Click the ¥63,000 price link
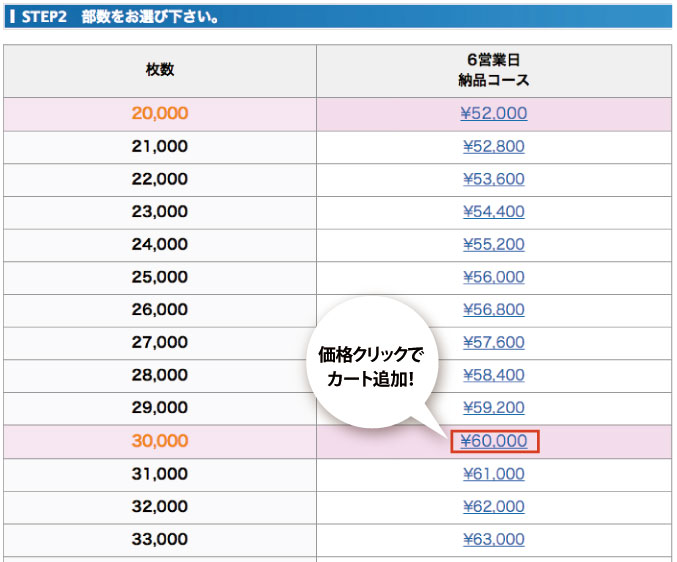677x562 pixels. point(494,539)
